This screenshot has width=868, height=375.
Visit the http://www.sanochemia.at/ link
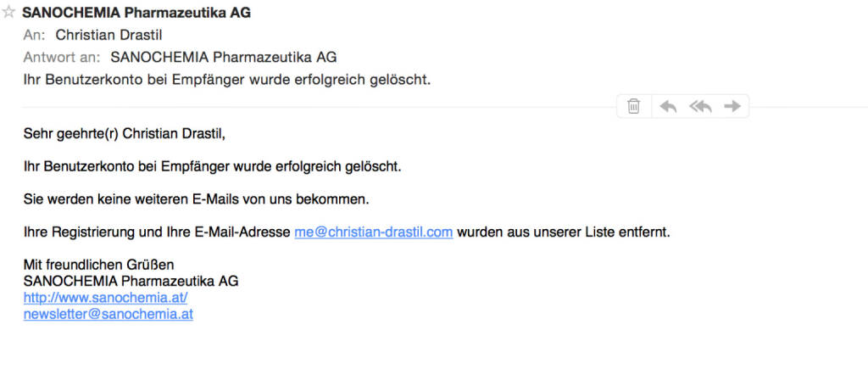pyautogui.click(x=105, y=298)
